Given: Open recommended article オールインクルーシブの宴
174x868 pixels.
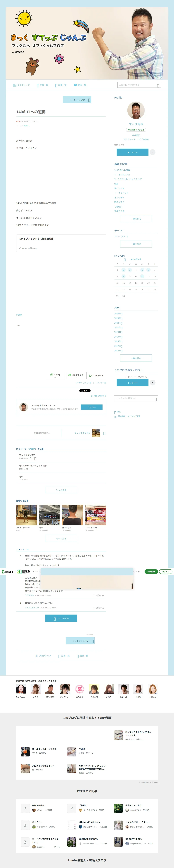Looking at the screenshot, I should (44, 749).
